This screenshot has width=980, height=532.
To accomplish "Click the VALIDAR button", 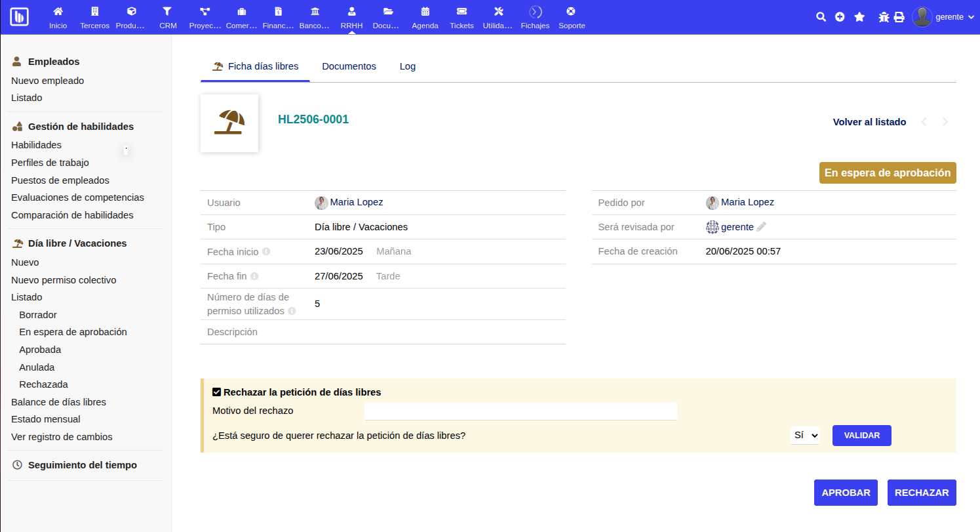I will coord(861,436).
